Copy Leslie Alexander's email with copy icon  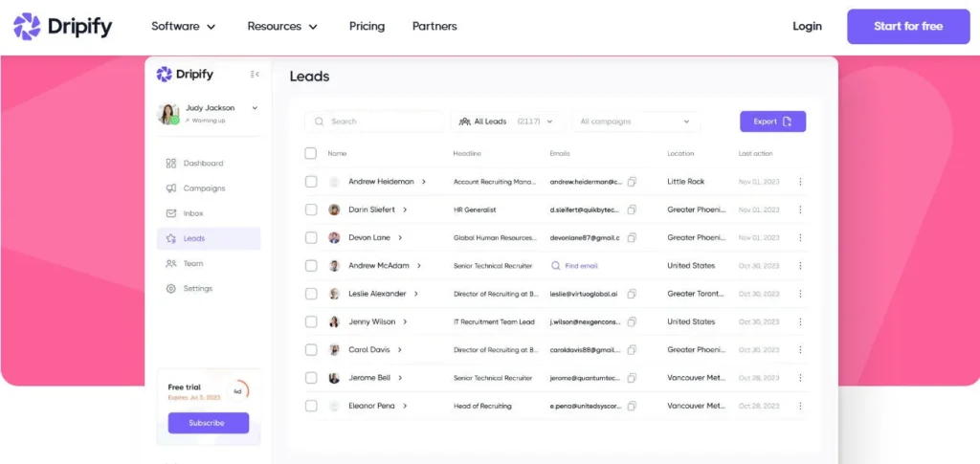click(632, 294)
